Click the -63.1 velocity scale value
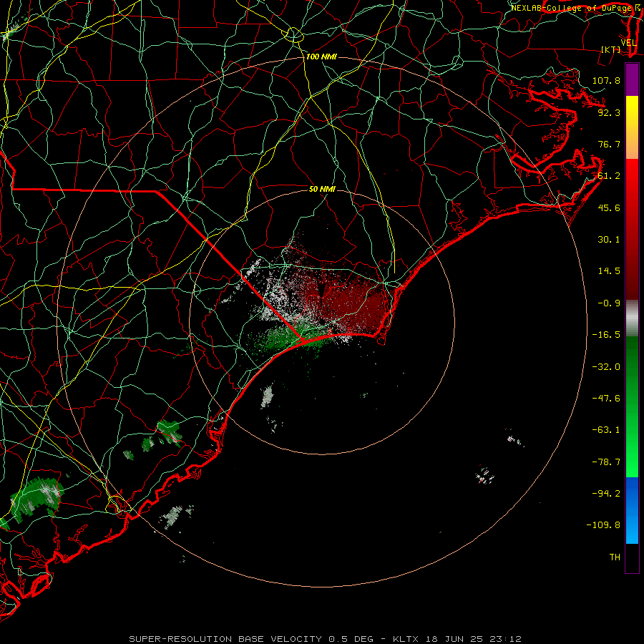 click(x=606, y=430)
